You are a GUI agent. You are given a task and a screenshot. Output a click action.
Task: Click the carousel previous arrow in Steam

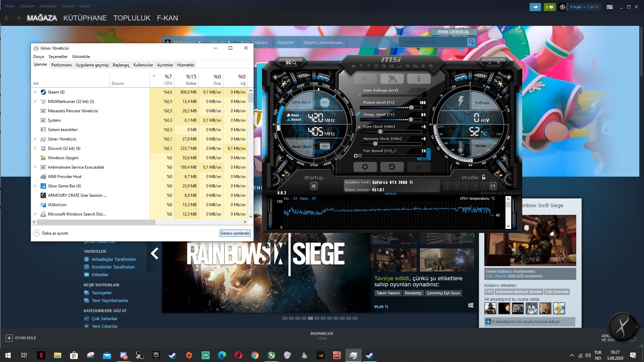click(154, 253)
